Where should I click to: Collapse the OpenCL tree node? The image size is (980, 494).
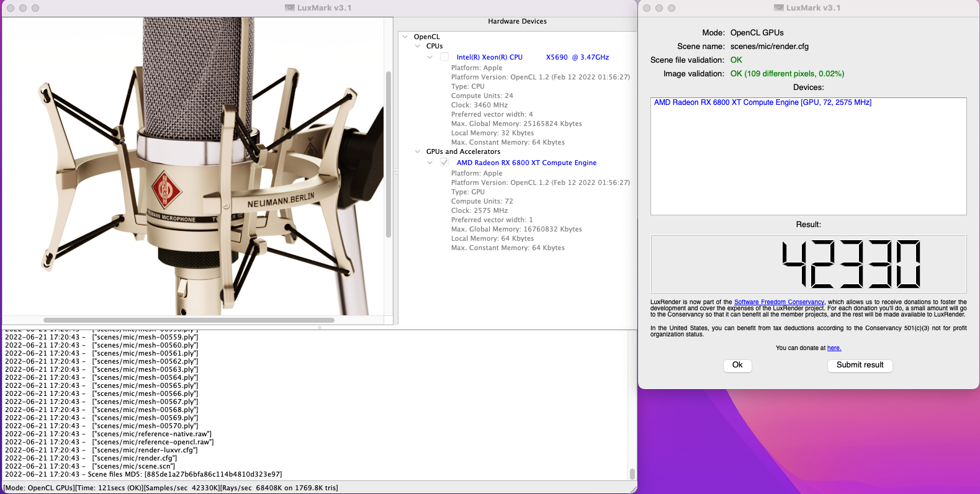405,37
